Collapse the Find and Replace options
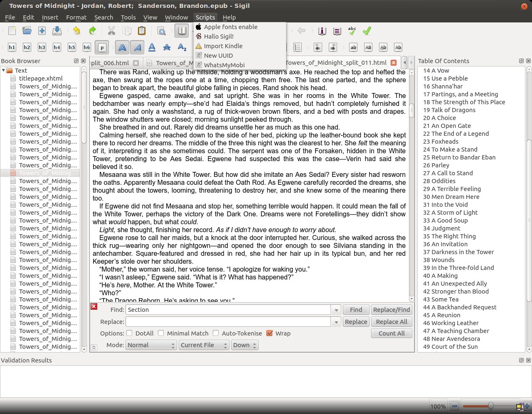Viewport: 532px width, 414px height. (x=94, y=348)
